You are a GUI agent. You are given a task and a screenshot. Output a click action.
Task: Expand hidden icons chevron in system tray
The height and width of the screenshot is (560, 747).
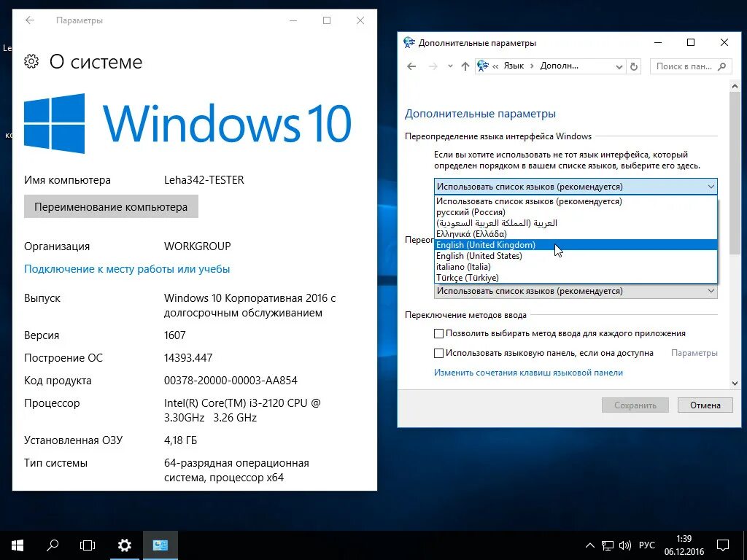click(589, 545)
